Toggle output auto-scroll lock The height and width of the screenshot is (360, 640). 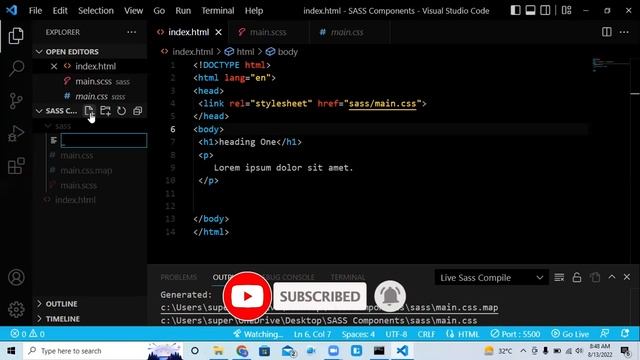577,278
